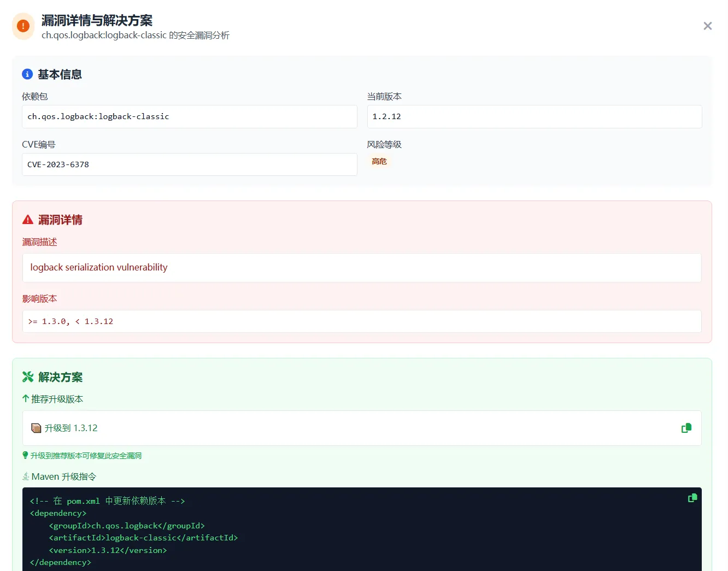Click the 影响版本 label
Image resolution: width=728 pixels, height=571 pixels.
click(39, 298)
